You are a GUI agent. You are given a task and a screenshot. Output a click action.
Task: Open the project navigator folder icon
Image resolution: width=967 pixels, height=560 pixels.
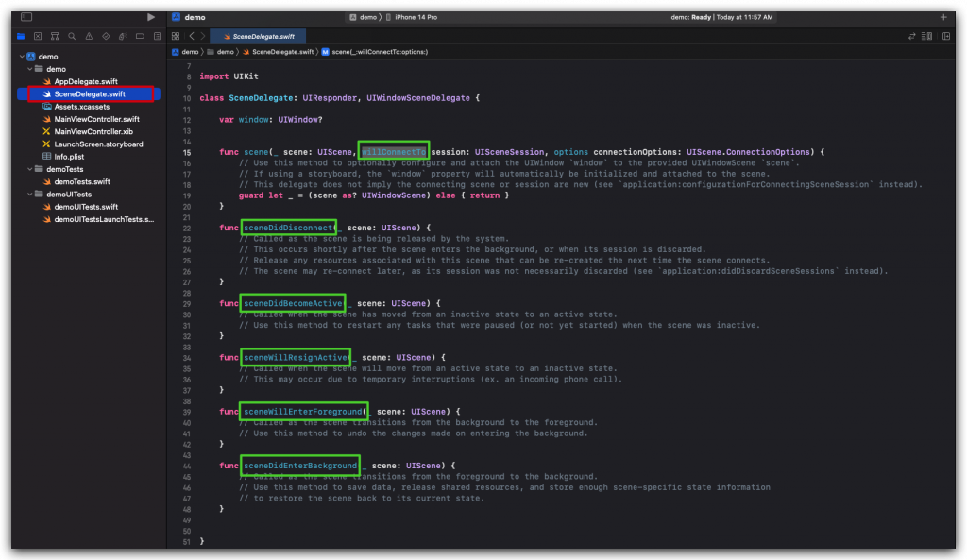pyautogui.click(x=21, y=37)
